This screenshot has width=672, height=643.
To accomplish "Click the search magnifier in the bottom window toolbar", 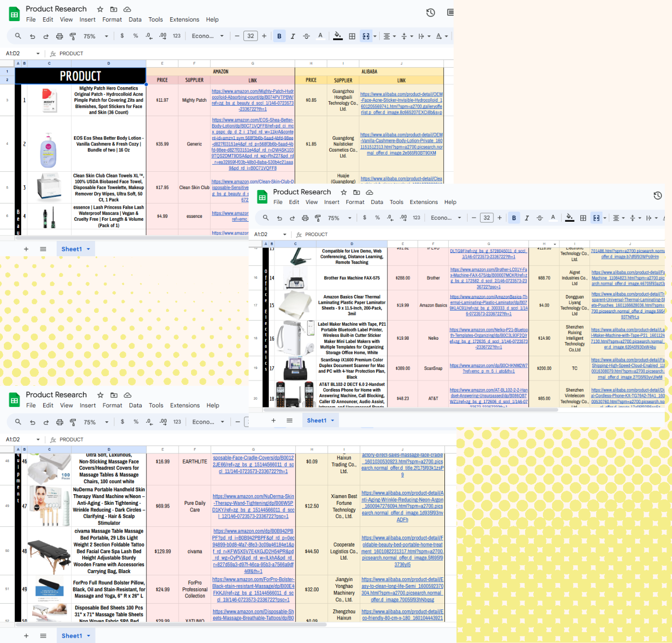I will [x=18, y=422].
